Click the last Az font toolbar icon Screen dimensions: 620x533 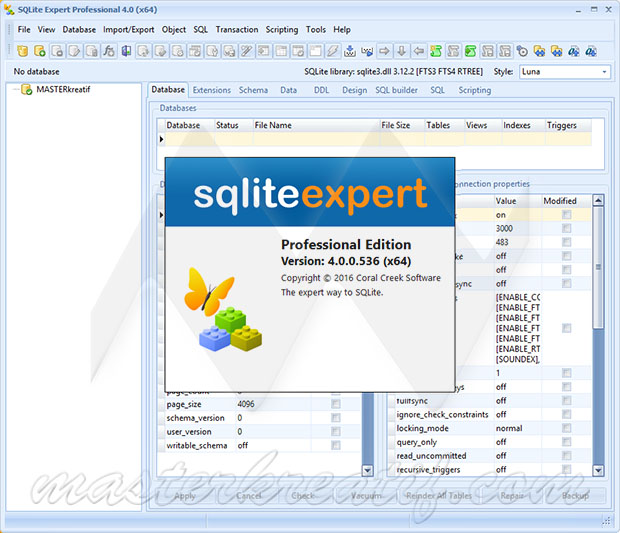[x=591, y=51]
